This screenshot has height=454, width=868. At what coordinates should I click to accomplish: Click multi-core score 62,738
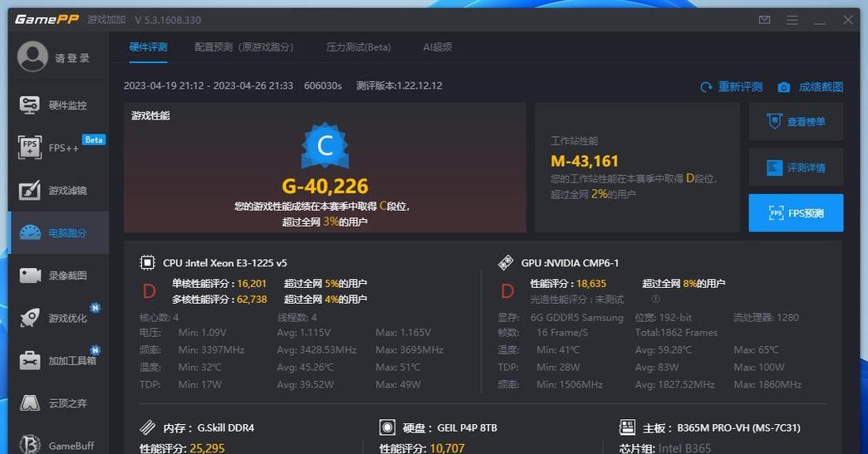(252, 299)
